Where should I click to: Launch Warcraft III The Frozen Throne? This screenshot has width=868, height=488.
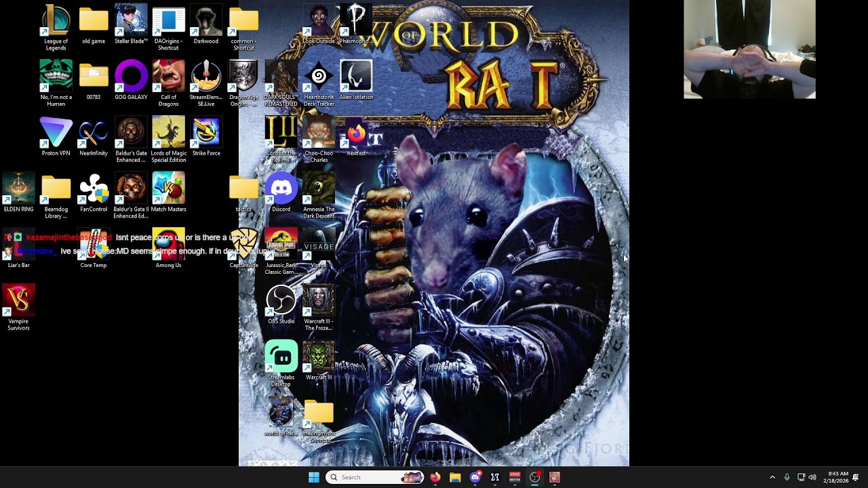pyautogui.click(x=319, y=308)
